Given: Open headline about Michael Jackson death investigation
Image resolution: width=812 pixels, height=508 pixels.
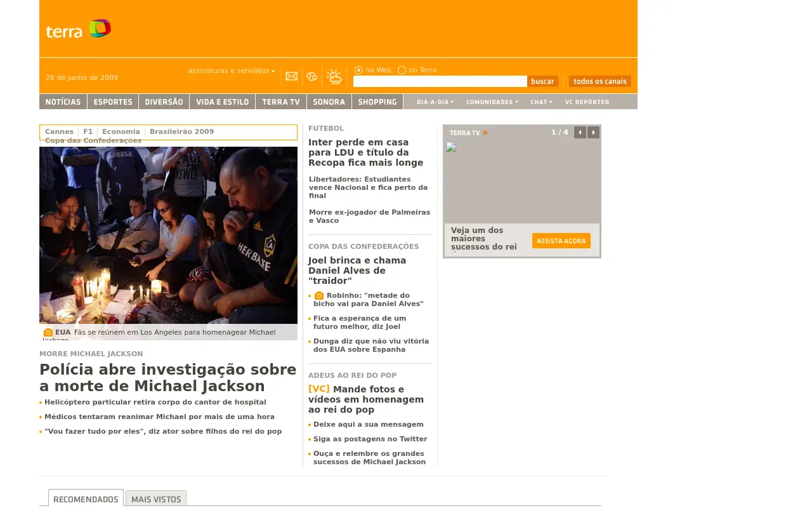Looking at the screenshot, I should point(168,378).
